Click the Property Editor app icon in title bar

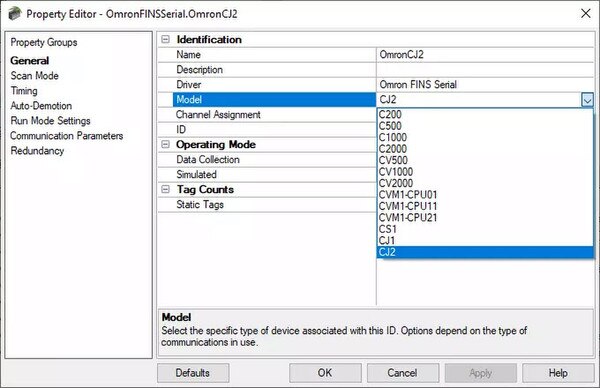click(x=15, y=14)
